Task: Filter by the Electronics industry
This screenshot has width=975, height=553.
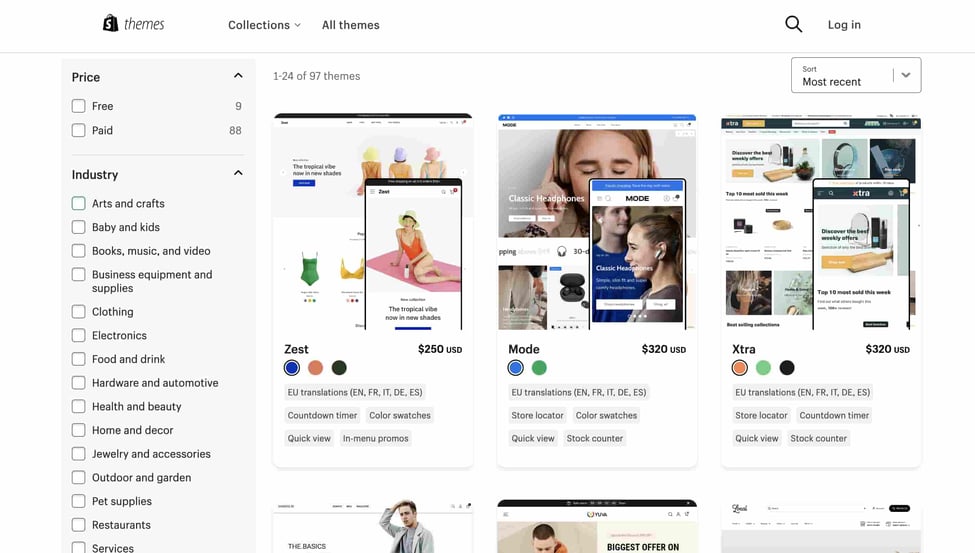Action: click(79, 336)
